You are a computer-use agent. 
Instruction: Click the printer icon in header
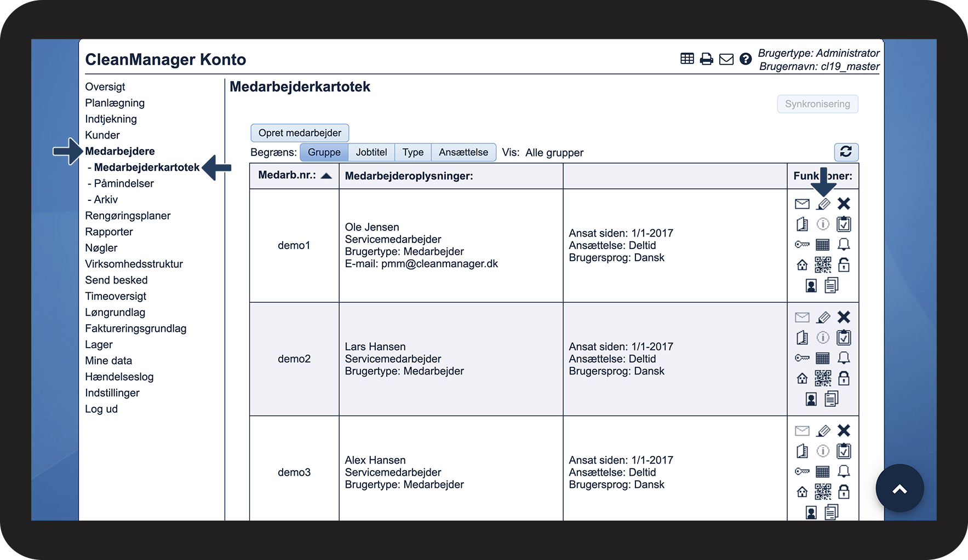pos(707,59)
